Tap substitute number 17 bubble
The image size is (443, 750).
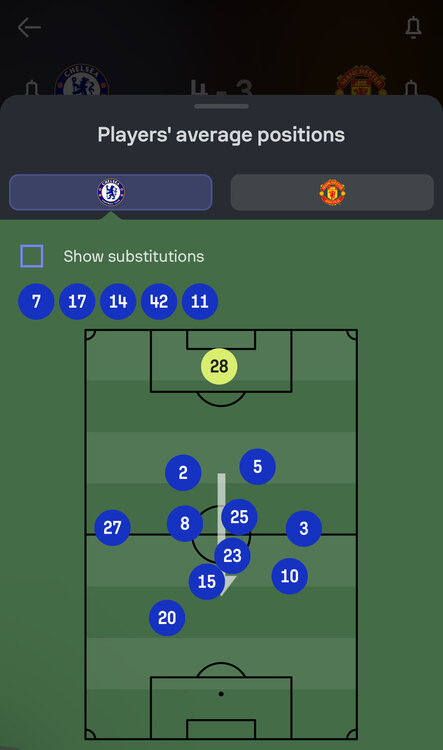click(77, 301)
